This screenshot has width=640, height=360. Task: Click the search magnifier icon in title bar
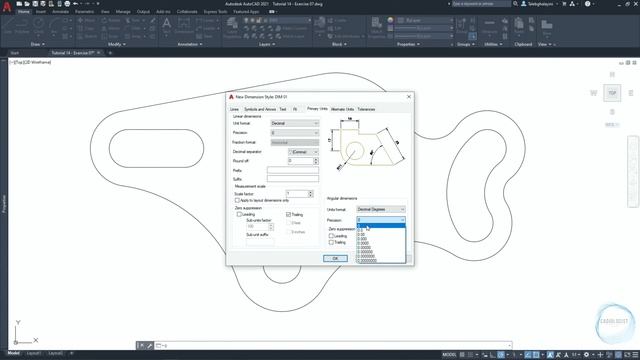[515, 4]
